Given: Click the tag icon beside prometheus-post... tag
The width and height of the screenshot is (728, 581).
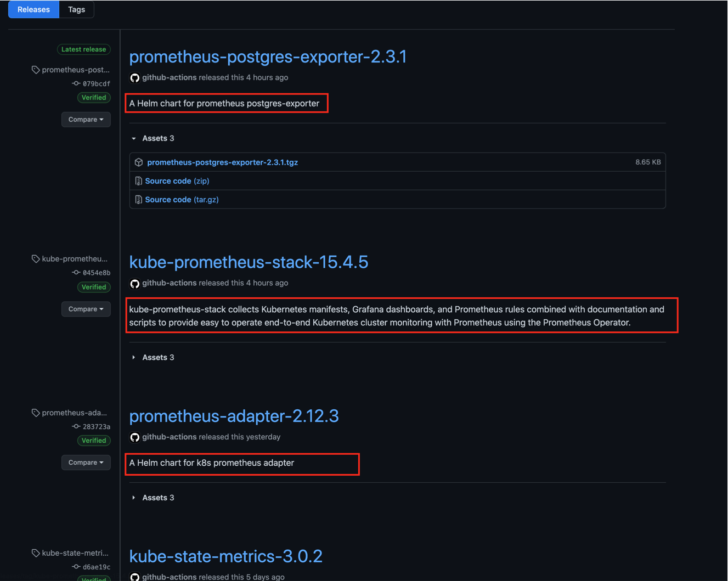Looking at the screenshot, I should tap(36, 70).
